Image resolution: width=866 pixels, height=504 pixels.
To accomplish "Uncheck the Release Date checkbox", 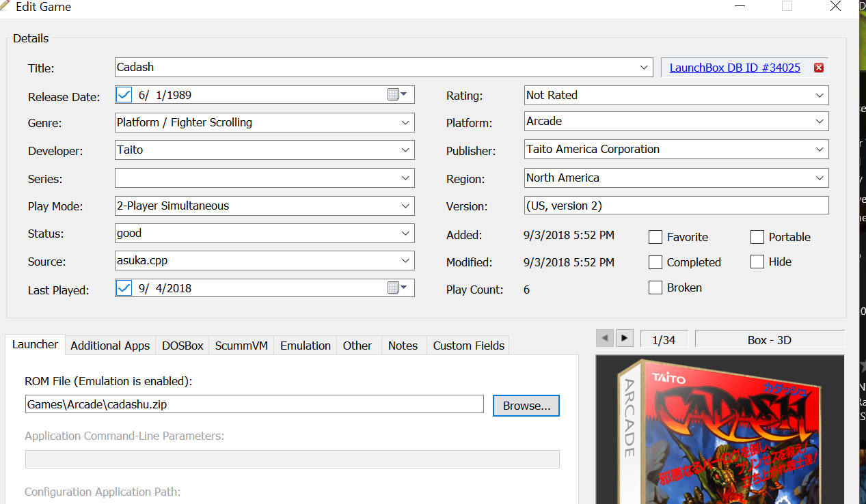I will [124, 95].
